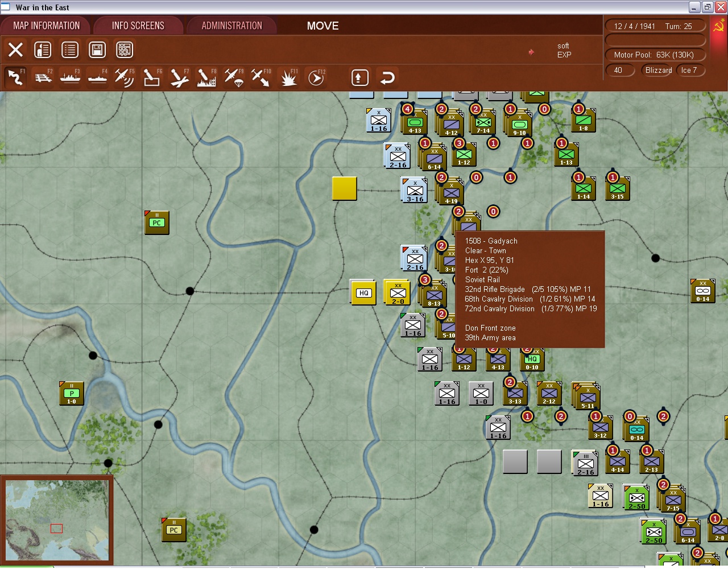This screenshot has width=728, height=569.
Task: Select the Move mode tool (F1)
Action: [15, 77]
